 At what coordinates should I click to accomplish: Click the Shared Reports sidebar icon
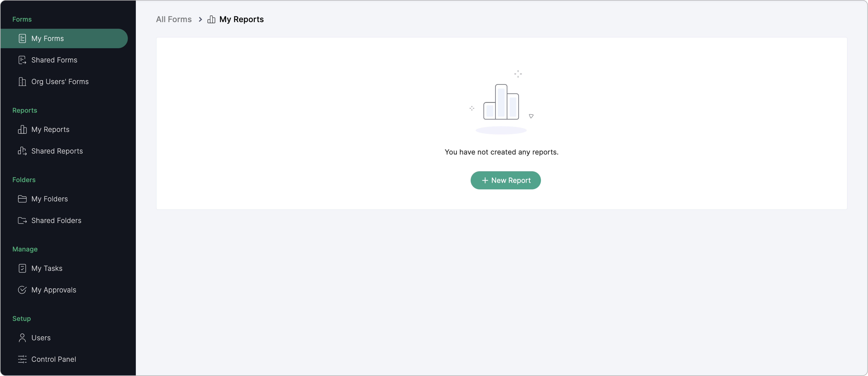pyautogui.click(x=22, y=151)
